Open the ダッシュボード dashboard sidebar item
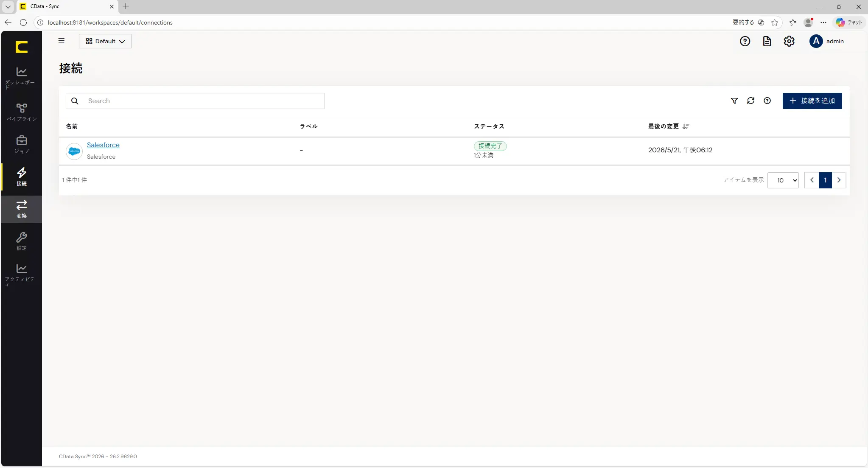The width and height of the screenshot is (868, 468). [22, 78]
